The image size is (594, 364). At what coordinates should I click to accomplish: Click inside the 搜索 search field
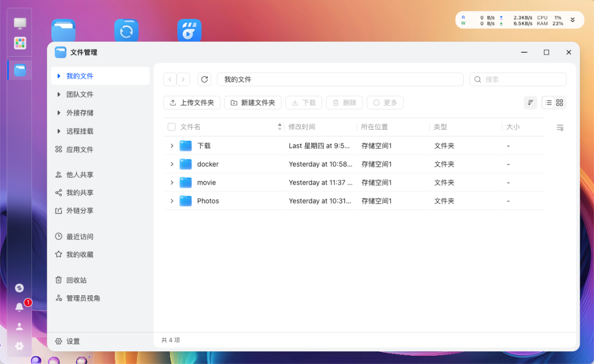(x=517, y=79)
